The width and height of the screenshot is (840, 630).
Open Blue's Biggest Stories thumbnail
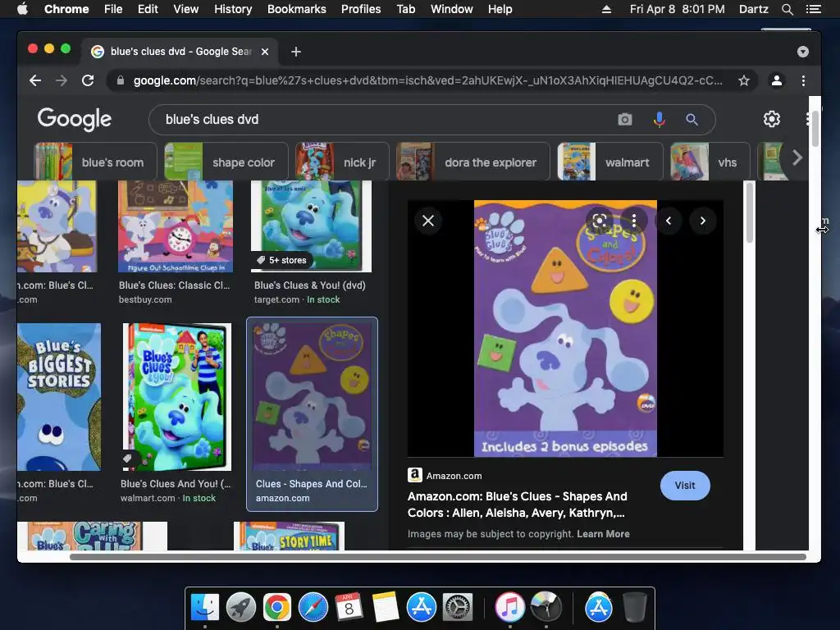pos(59,396)
